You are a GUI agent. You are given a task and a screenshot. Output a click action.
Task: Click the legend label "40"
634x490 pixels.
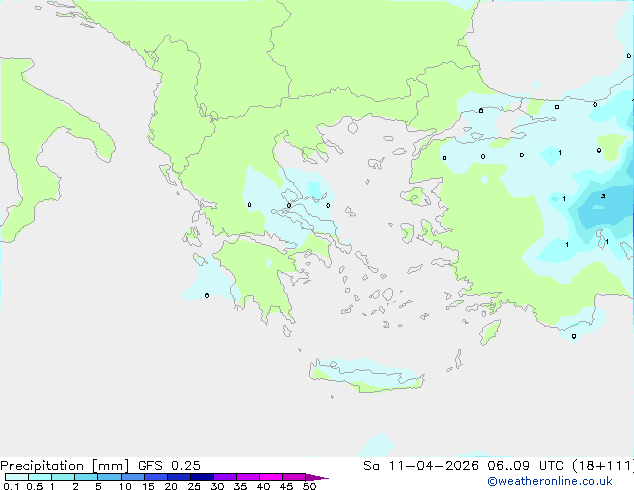263,486
